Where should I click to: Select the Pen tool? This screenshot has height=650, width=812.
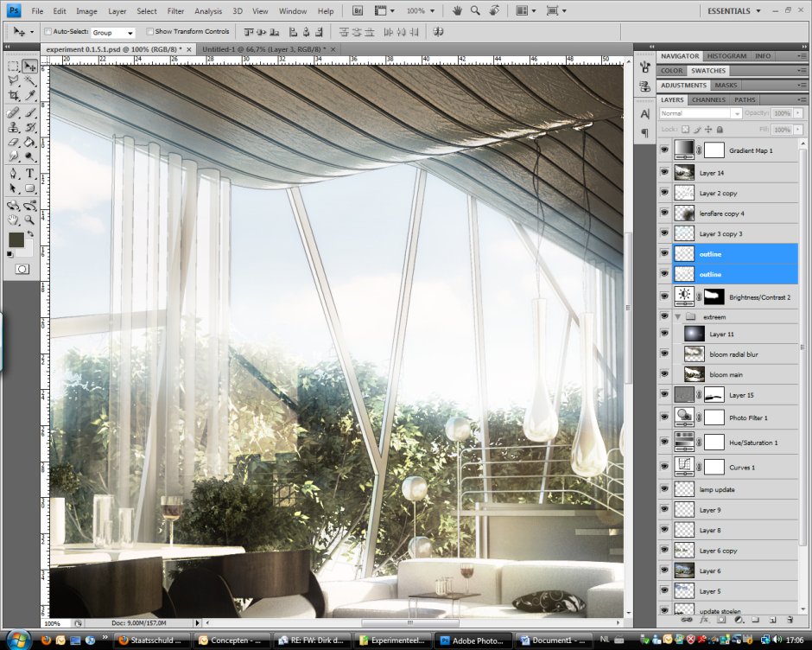coord(14,175)
